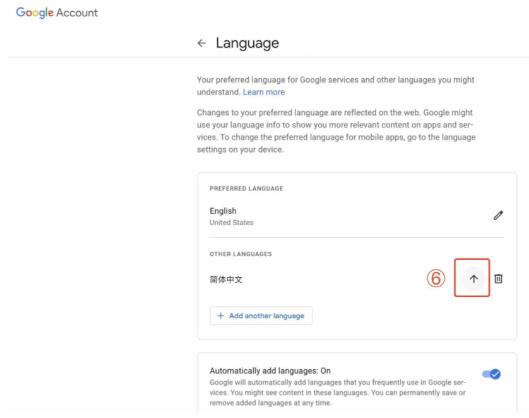Screen dimensions: 529x418
Task: Click the OTHER LANGUAGES header
Action: (x=241, y=254)
